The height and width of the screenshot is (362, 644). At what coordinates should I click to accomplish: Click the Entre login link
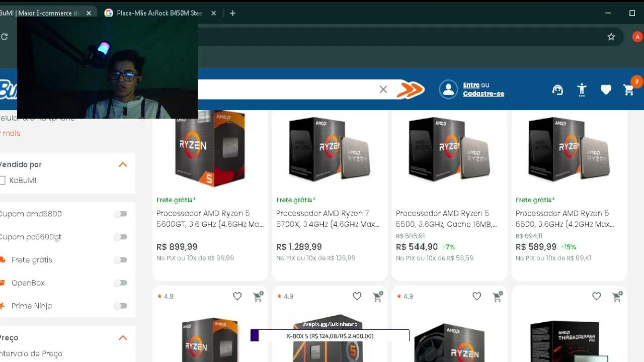click(471, 85)
